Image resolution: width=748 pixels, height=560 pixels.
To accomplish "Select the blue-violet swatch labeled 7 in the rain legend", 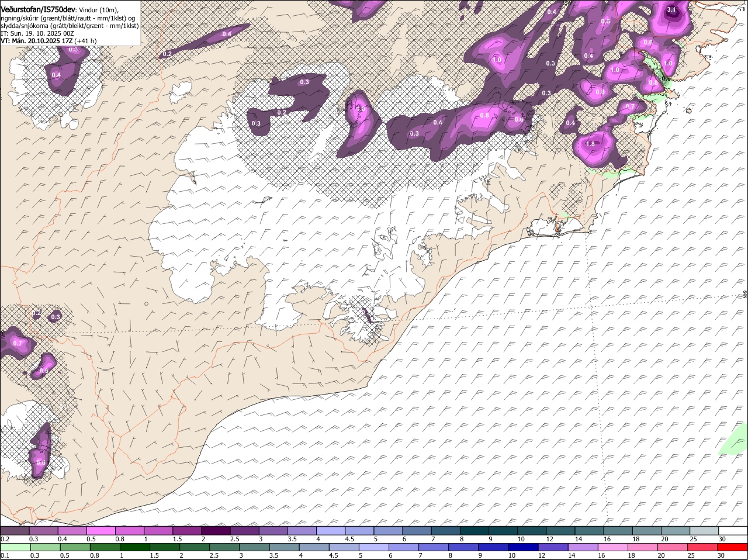I will click(433, 547).
